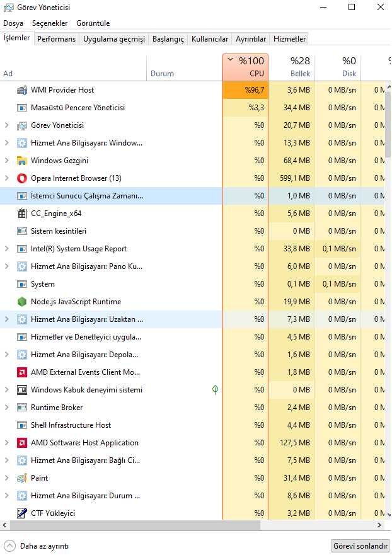Click the Task Manager title bar icon
This screenshot has width=392, height=560.
click(x=9, y=8)
